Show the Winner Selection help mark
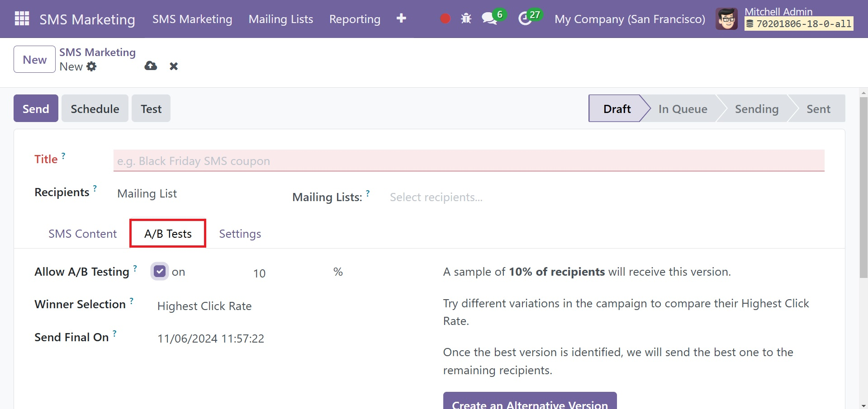Image resolution: width=868 pixels, height=409 pixels. click(131, 301)
